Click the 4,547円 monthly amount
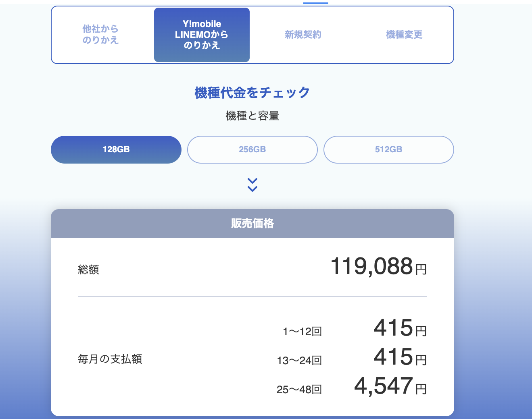Viewport: 532px width, 419px height. point(390,386)
